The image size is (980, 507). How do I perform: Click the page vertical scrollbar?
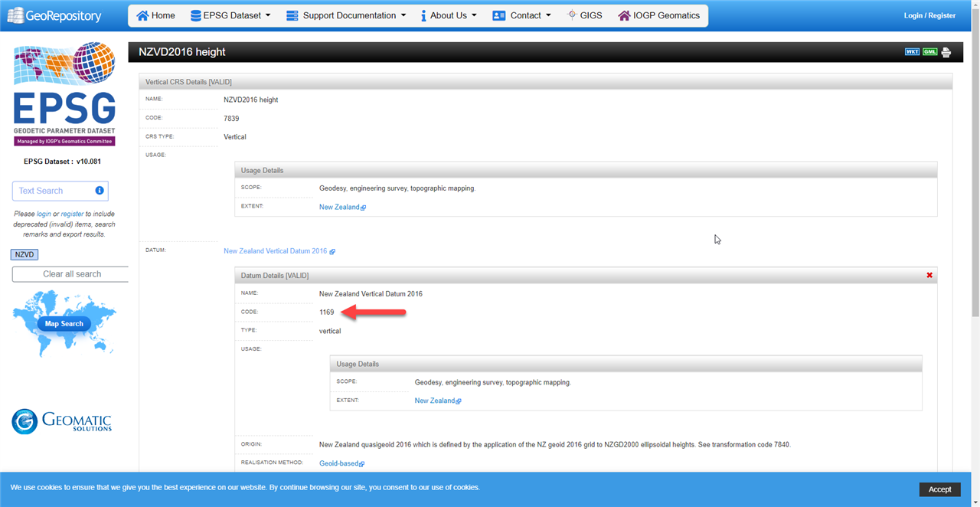975,161
